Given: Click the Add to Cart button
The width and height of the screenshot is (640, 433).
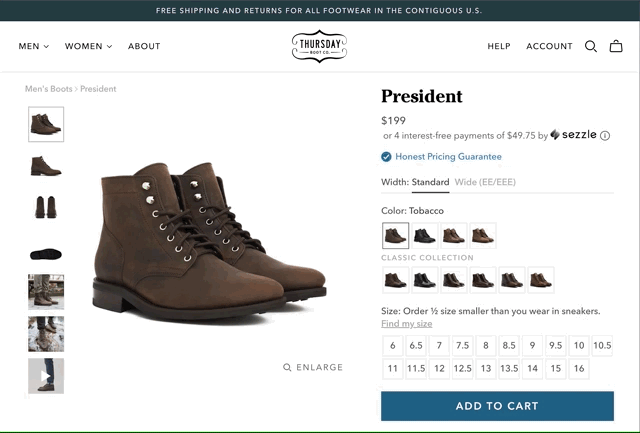Looking at the screenshot, I should point(497,406).
